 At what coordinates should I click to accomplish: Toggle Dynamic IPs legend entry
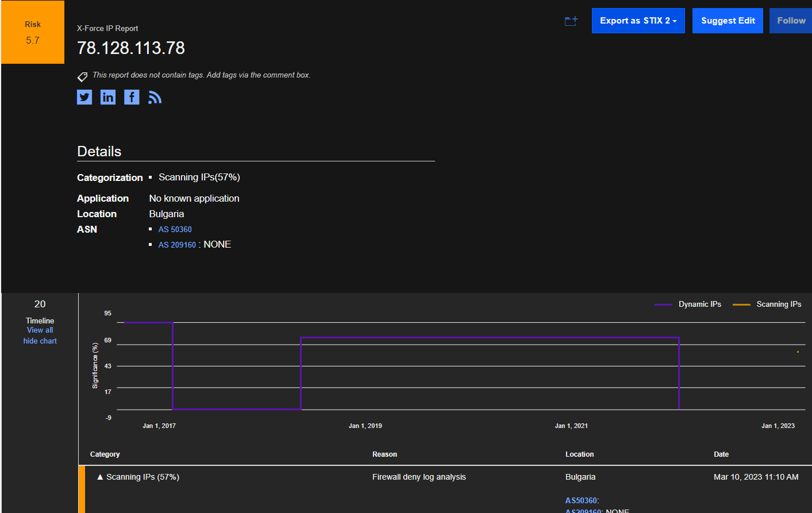coord(688,304)
